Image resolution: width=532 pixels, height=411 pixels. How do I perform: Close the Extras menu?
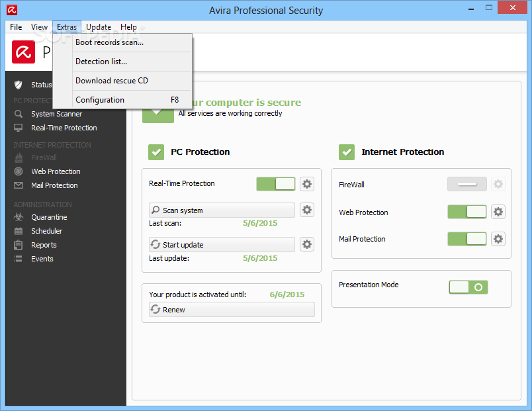67,27
